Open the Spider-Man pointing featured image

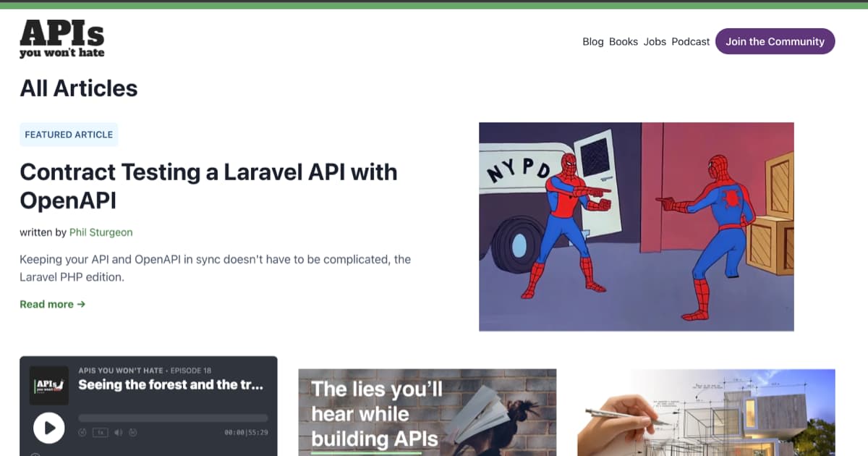tap(637, 227)
